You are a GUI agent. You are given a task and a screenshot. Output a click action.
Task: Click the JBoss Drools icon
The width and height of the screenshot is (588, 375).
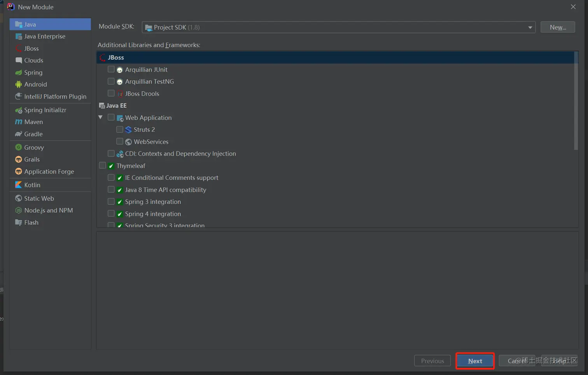120,94
